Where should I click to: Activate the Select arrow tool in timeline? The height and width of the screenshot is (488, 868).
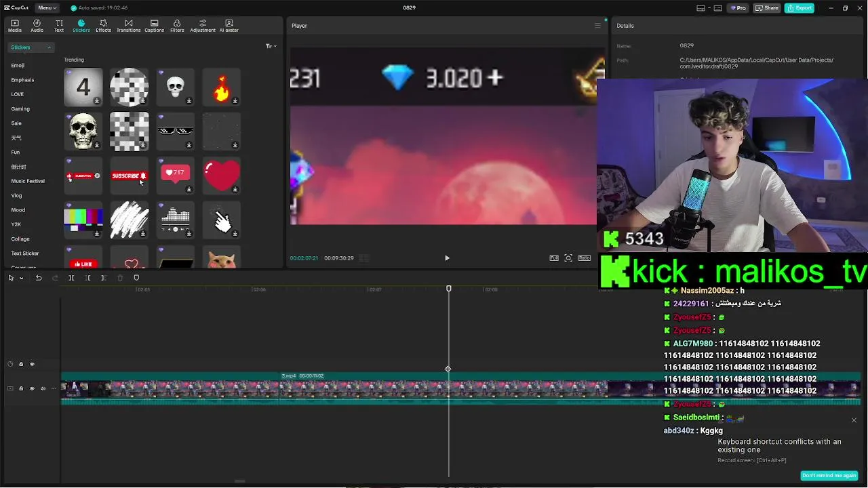pos(11,278)
